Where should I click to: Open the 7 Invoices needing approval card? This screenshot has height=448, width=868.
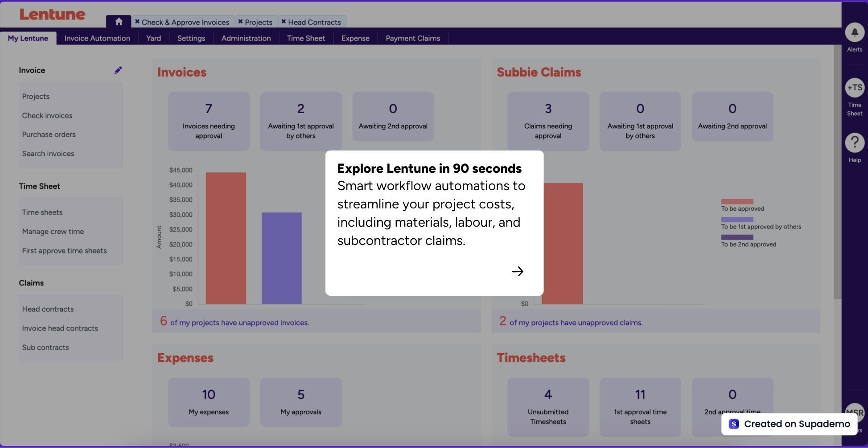208,121
